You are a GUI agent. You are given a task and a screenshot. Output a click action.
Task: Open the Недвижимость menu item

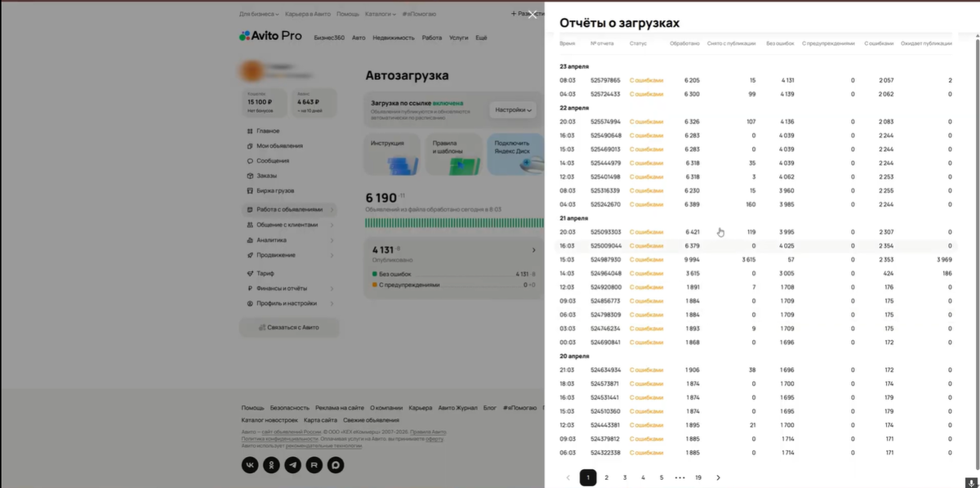[x=394, y=38]
